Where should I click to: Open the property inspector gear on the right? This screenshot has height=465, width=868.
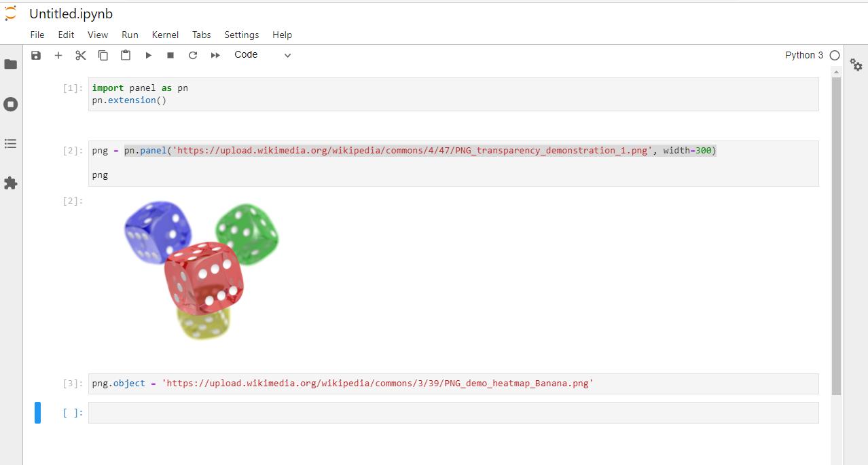pyautogui.click(x=856, y=65)
